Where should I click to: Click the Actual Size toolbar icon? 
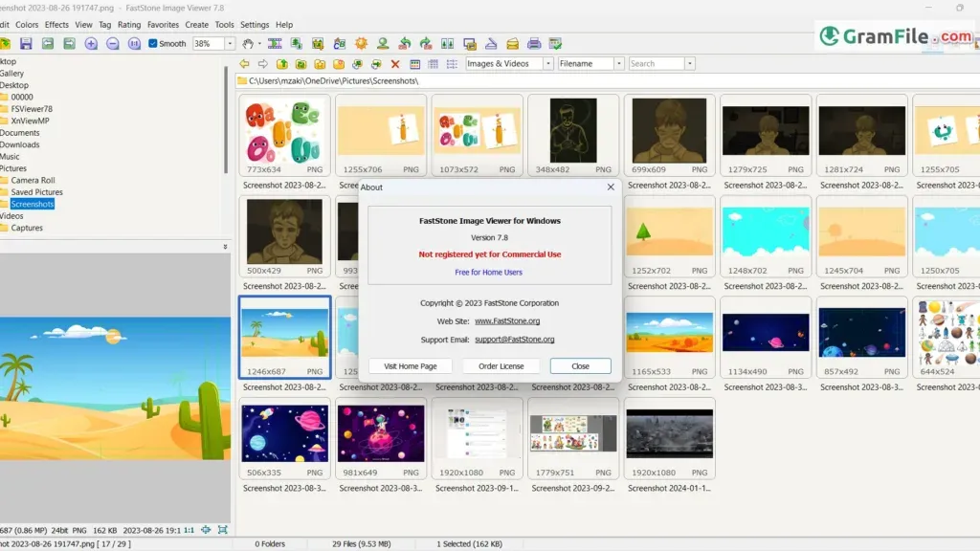point(134,44)
